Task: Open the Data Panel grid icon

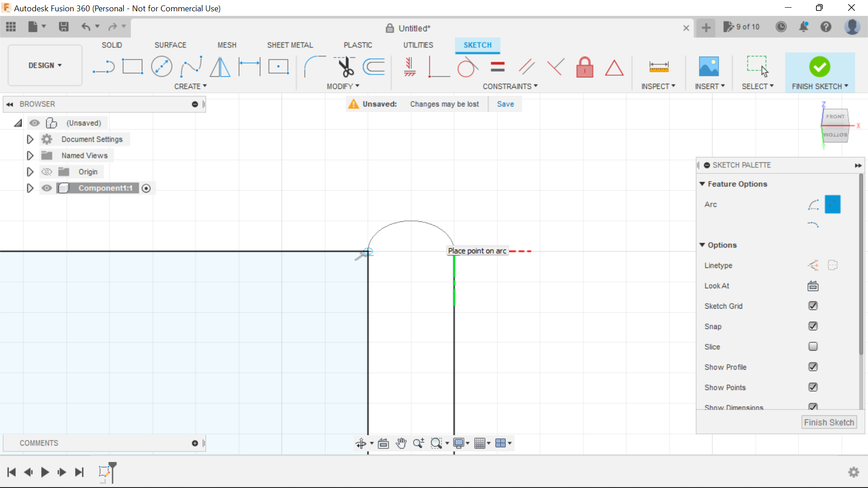Action: [x=11, y=27]
